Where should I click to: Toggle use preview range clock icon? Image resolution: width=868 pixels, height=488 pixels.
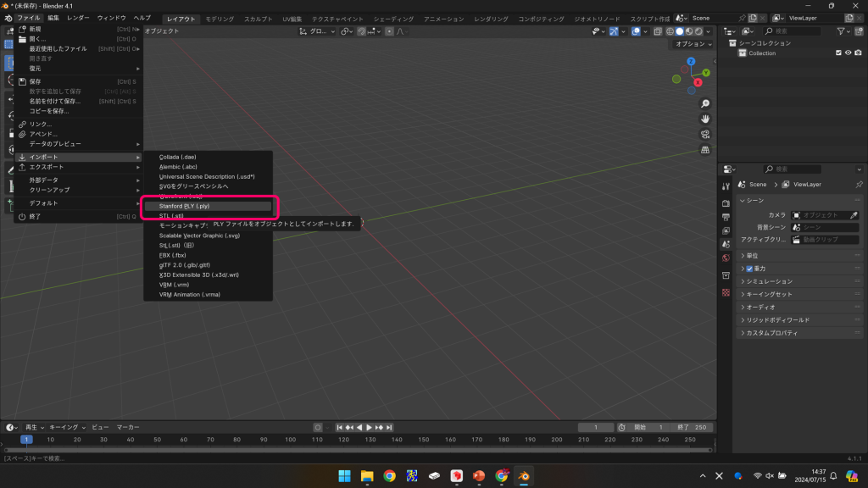pos(621,427)
